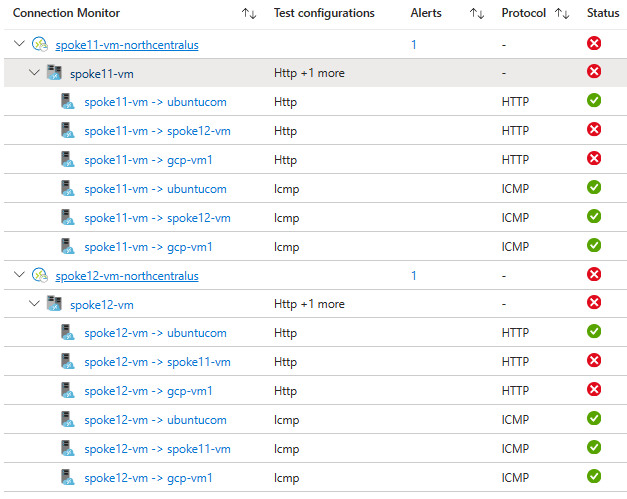The width and height of the screenshot is (627, 499).
Task: Sort the table by Protocol column
Action: [x=562, y=14]
